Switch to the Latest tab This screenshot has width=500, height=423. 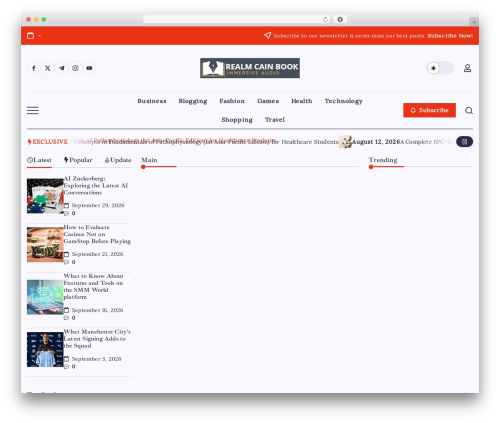(39, 160)
